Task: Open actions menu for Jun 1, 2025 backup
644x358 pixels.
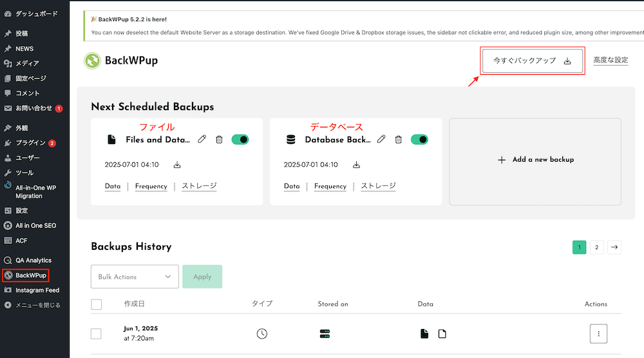Action: coord(598,334)
